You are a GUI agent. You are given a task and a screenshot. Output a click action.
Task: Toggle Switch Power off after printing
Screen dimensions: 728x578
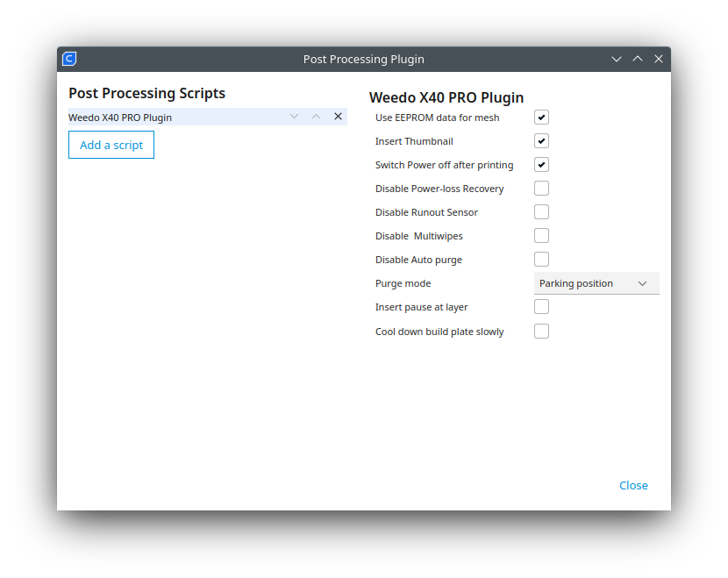click(541, 164)
